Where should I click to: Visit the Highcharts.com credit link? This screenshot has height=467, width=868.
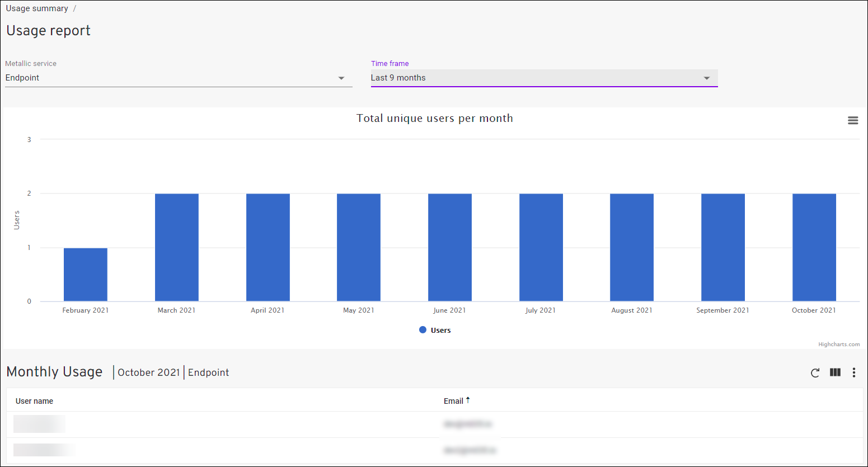[839, 344]
